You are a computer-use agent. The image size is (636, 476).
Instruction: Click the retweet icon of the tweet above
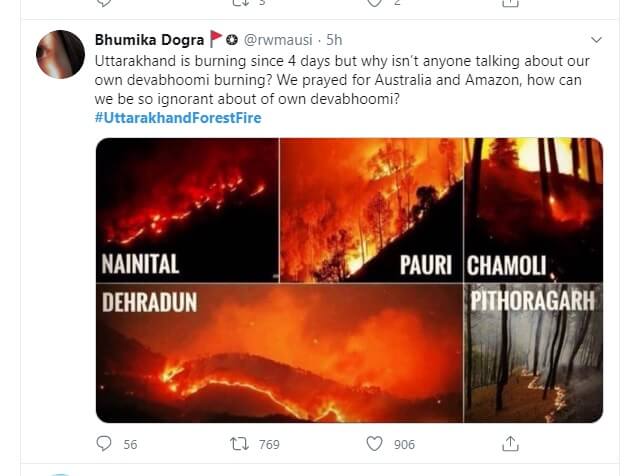click(x=240, y=3)
